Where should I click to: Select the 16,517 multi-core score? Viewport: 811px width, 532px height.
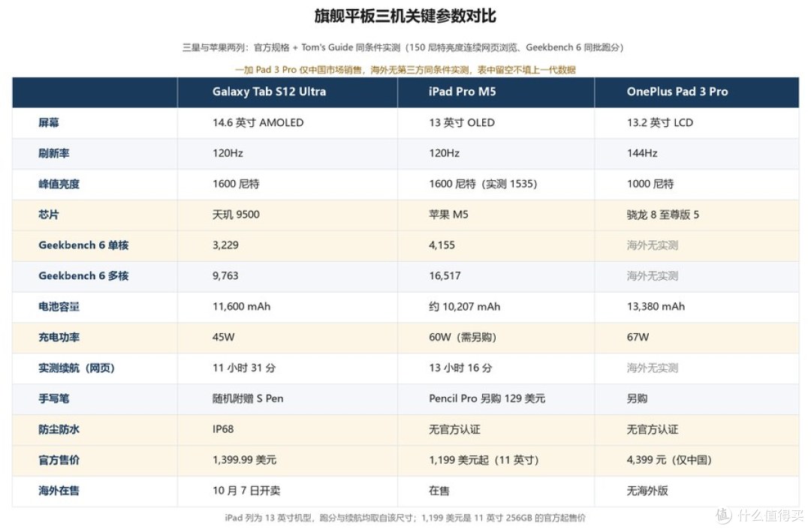point(445,276)
